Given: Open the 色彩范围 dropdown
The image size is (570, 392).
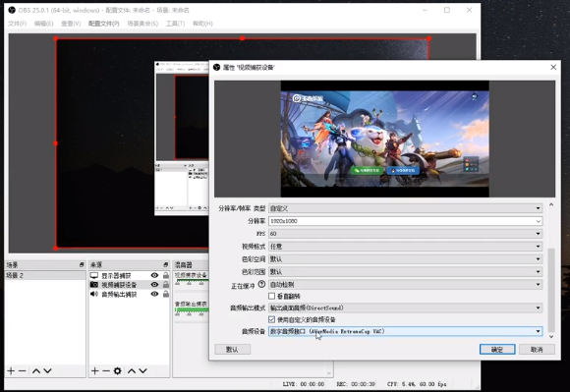Looking at the screenshot, I should coord(405,272).
